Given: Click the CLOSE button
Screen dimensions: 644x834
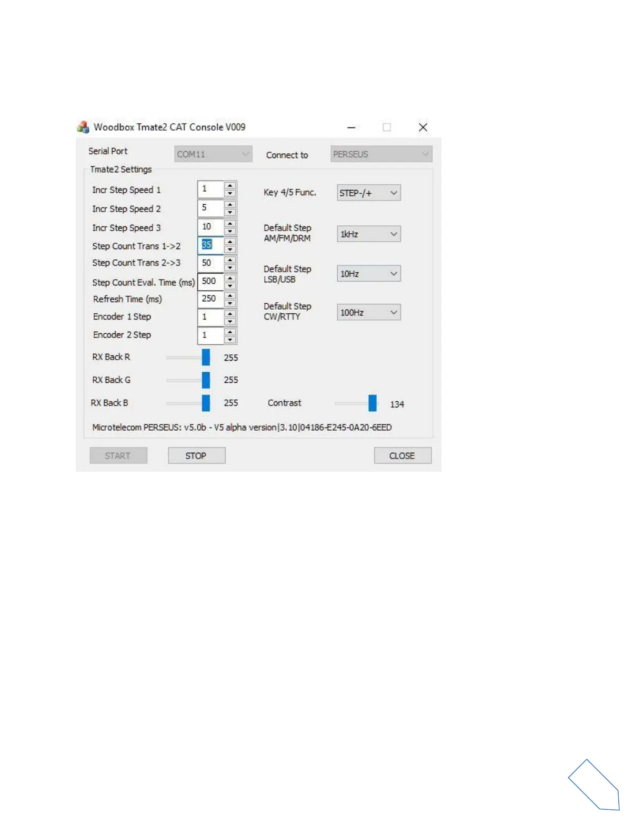Looking at the screenshot, I should coord(402,455).
